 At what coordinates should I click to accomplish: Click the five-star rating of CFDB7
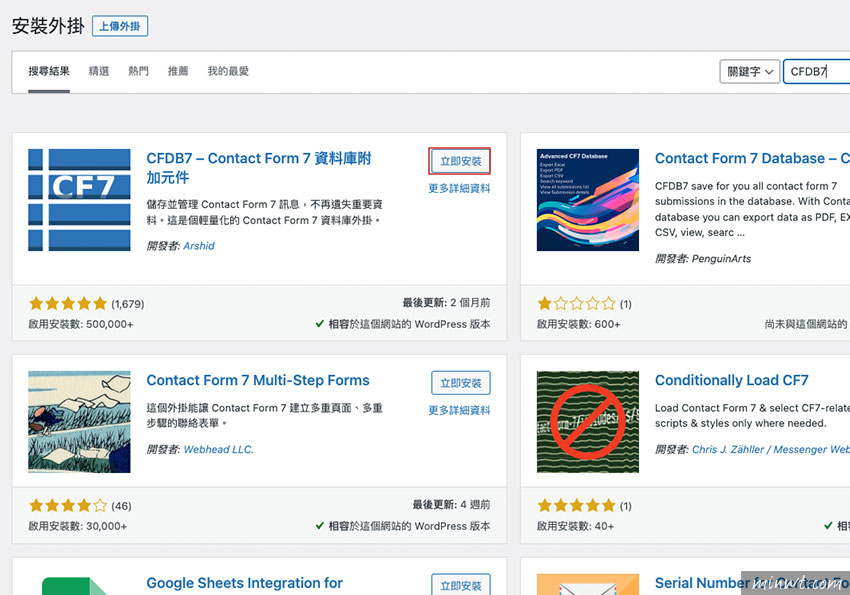[x=68, y=303]
